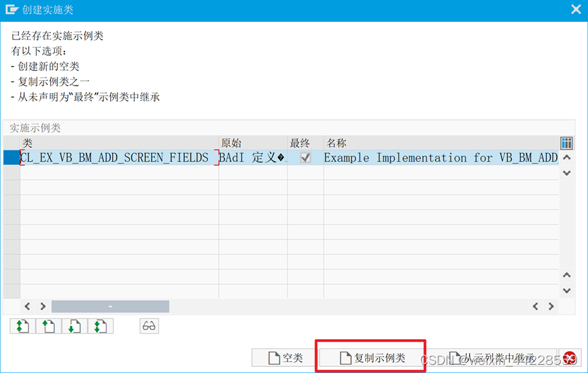Screen dimensions: 588x373
Task: Click the horizontal scrollbar thumb
Action: (110, 306)
